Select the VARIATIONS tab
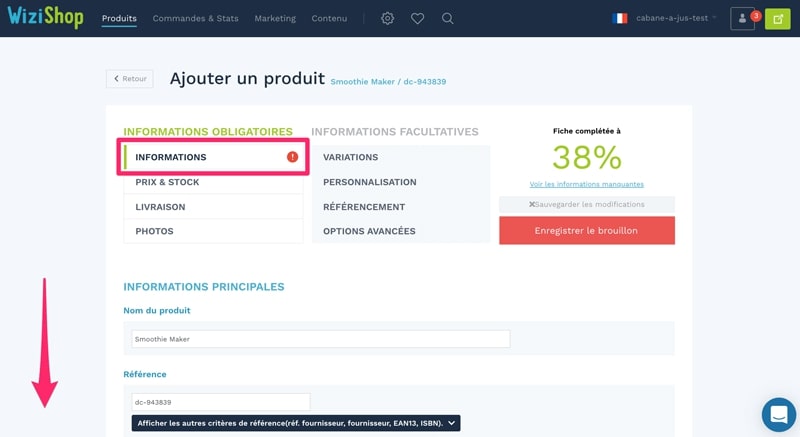This screenshot has height=437, width=800. tap(401, 157)
